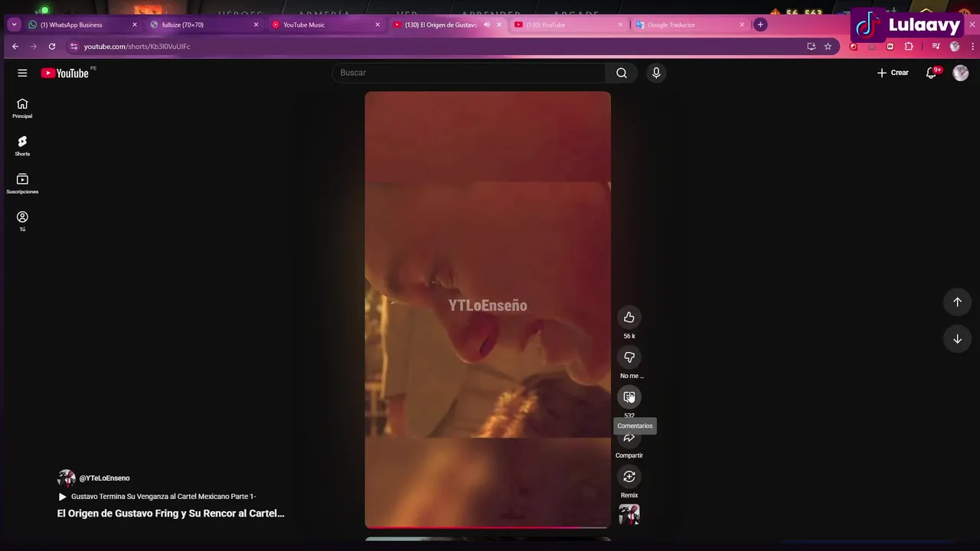Close the Google Traductor tab
Viewport: 980px width, 551px height.
[x=742, y=24]
